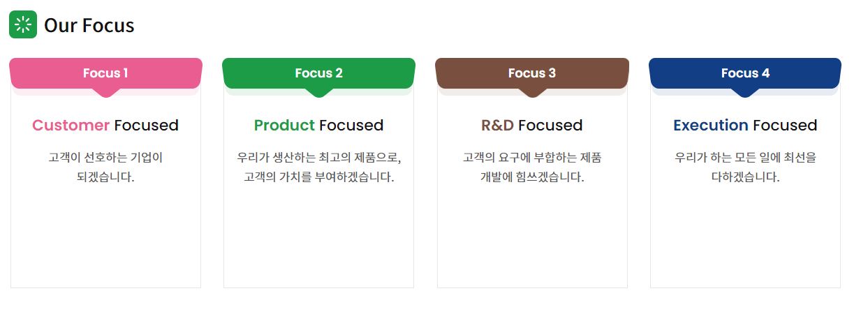
Task: Click the R&D Focused title
Action: point(532,126)
